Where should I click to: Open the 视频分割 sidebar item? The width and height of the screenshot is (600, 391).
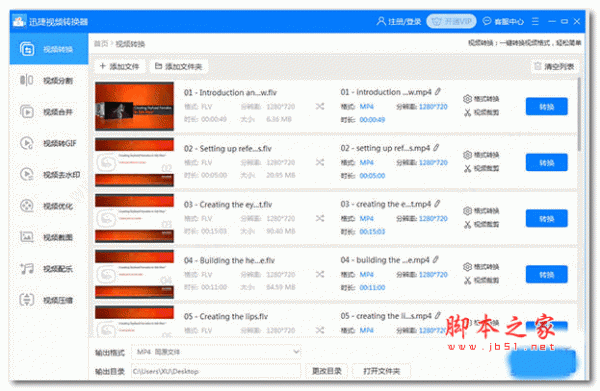tap(49, 80)
